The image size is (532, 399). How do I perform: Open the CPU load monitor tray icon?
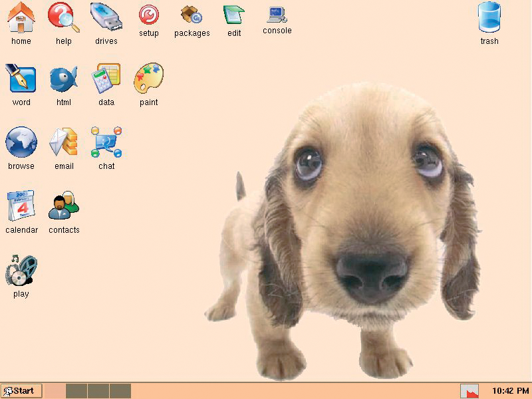click(x=469, y=391)
